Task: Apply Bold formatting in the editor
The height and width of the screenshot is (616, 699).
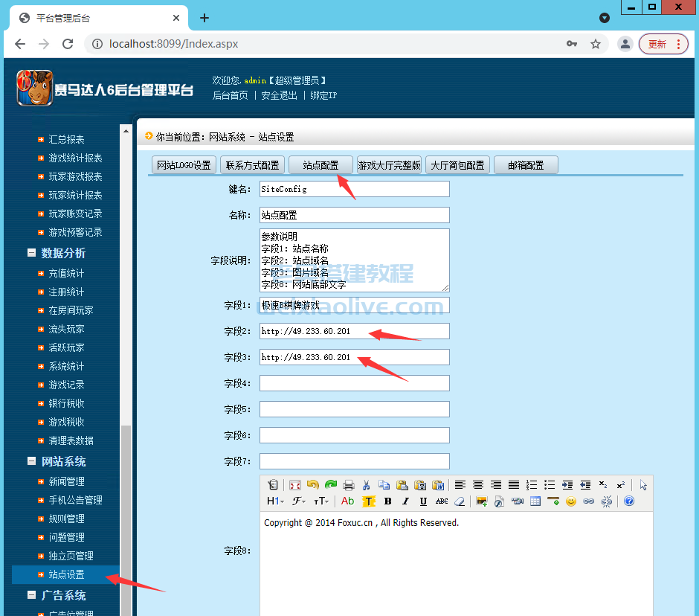Action: point(388,502)
